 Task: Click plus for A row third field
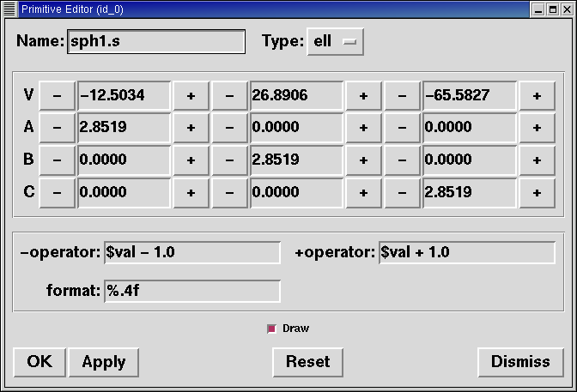[x=537, y=128]
